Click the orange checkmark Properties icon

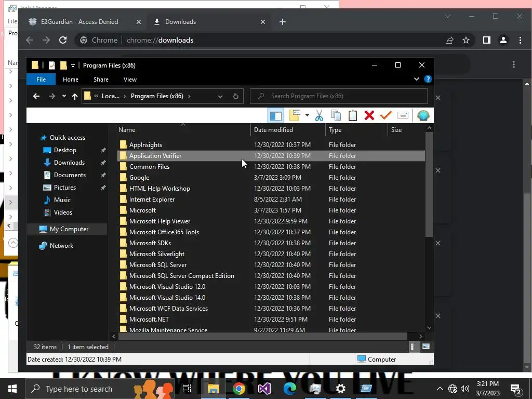pos(386,116)
